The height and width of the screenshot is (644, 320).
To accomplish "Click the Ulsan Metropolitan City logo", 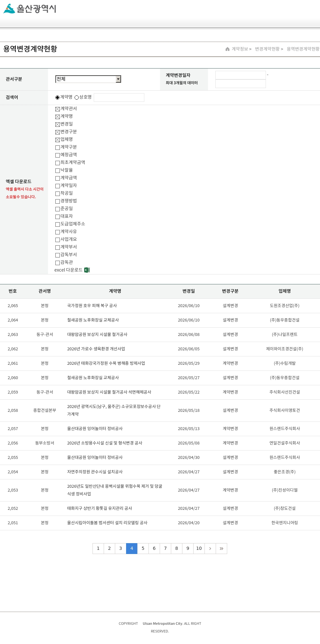I will [x=30, y=9].
